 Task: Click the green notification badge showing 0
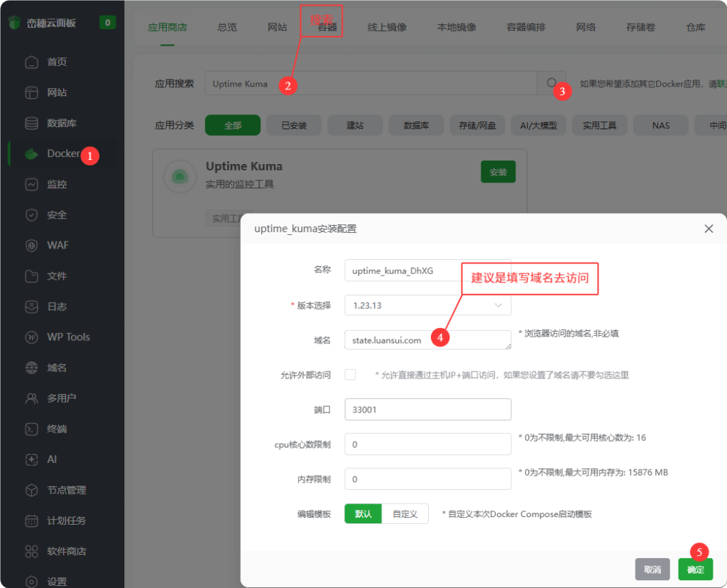click(108, 22)
